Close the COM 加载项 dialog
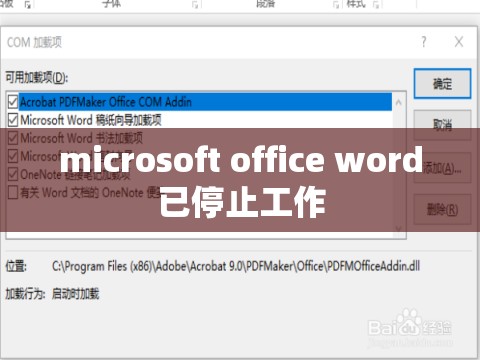480x360 pixels. pyautogui.click(x=459, y=42)
